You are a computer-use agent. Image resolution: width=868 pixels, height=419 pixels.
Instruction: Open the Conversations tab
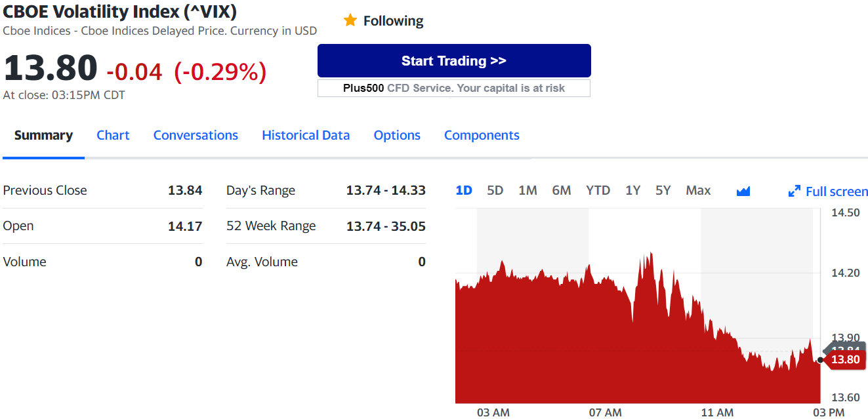(x=196, y=135)
